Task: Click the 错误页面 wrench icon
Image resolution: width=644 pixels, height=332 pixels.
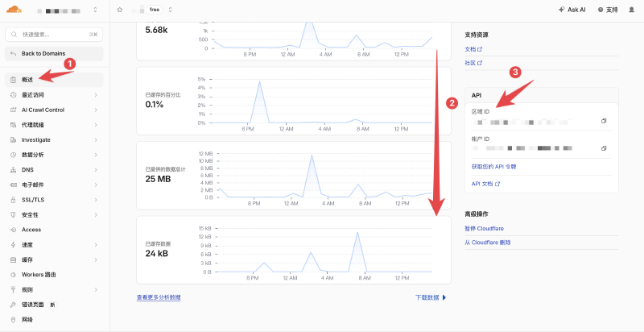Action: pyautogui.click(x=13, y=305)
